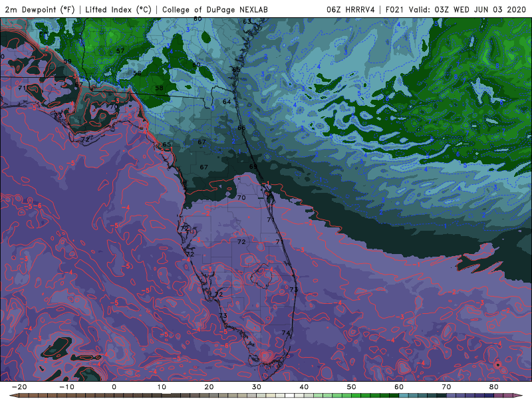Click the 50 label on the color scale
This screenshot has width=532, height=399.
click(x=352, y=387)
